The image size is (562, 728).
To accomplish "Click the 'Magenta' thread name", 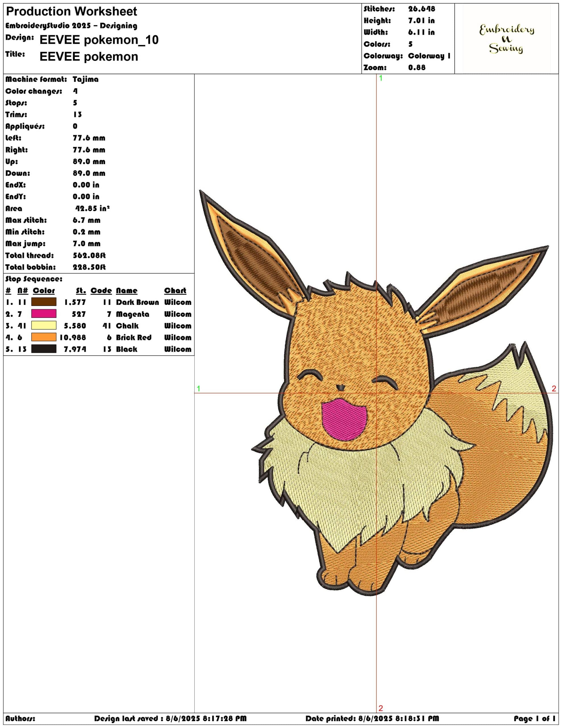I will (132, 314).
